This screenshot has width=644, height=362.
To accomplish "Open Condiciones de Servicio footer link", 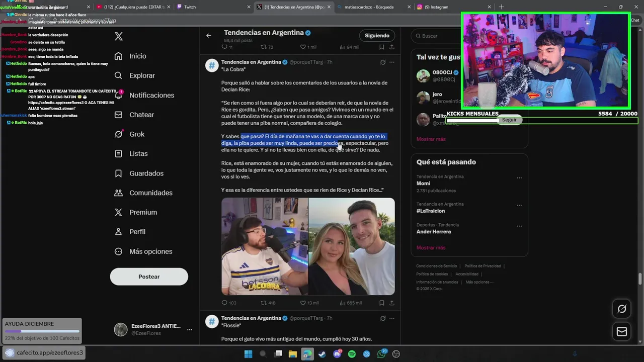I will pos(437,266).
